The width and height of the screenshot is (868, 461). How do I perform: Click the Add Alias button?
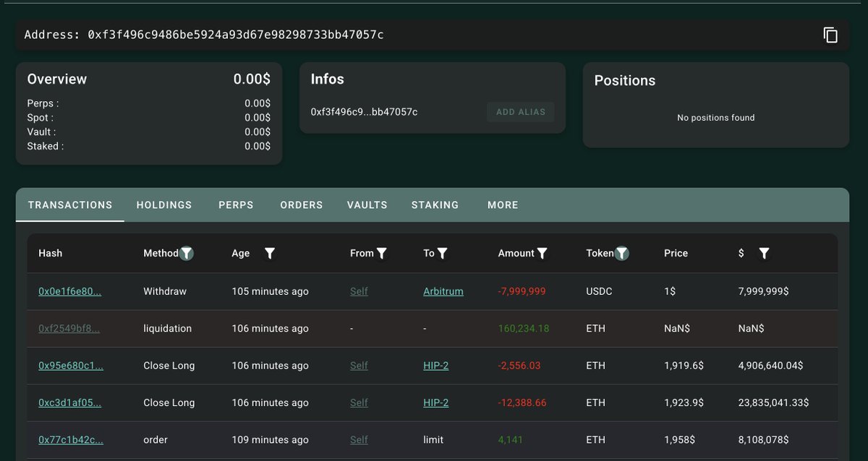tap(521, 112)
